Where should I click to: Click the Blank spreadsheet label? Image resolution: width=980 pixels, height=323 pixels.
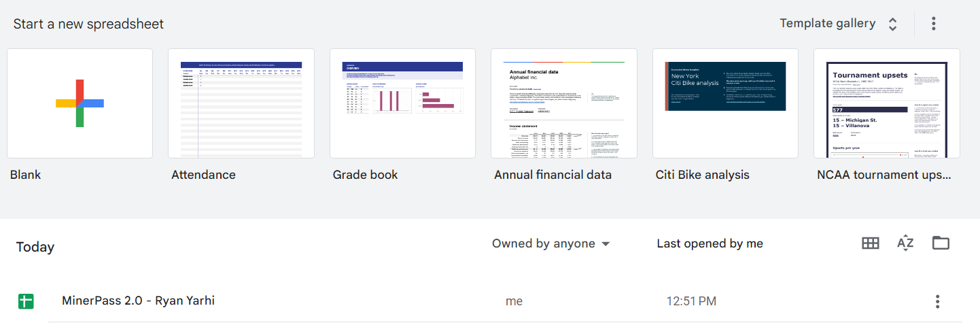pyautogui.click(x=25, y=175)
